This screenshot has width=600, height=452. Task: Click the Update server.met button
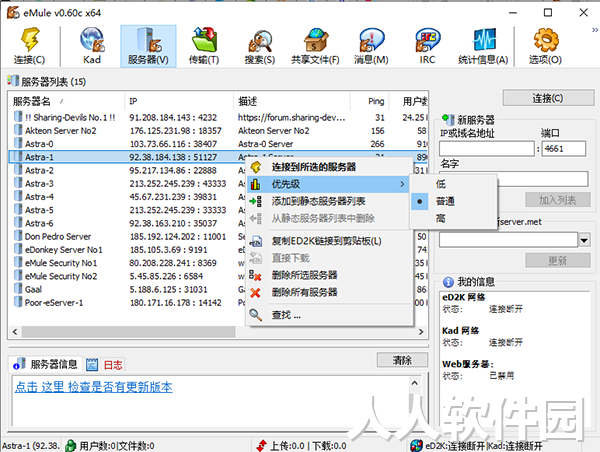[558, 261]
